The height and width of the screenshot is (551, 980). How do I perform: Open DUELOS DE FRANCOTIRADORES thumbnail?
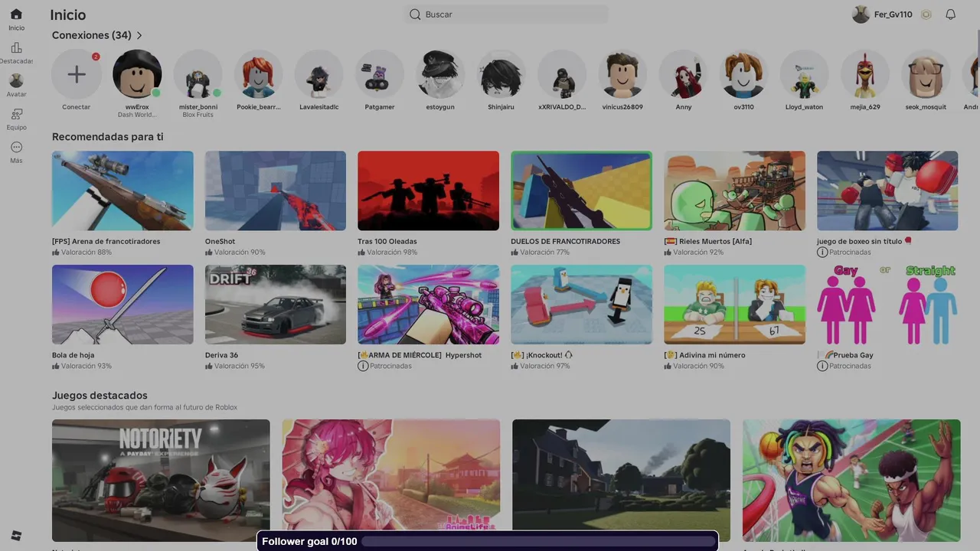[x=582, y=191]
